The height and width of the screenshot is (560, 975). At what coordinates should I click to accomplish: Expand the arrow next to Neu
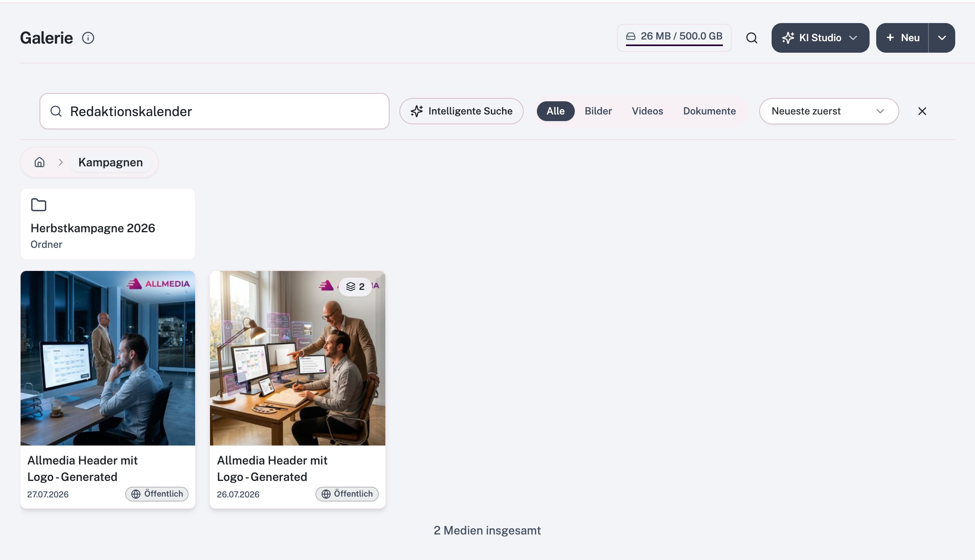[942, 38]
